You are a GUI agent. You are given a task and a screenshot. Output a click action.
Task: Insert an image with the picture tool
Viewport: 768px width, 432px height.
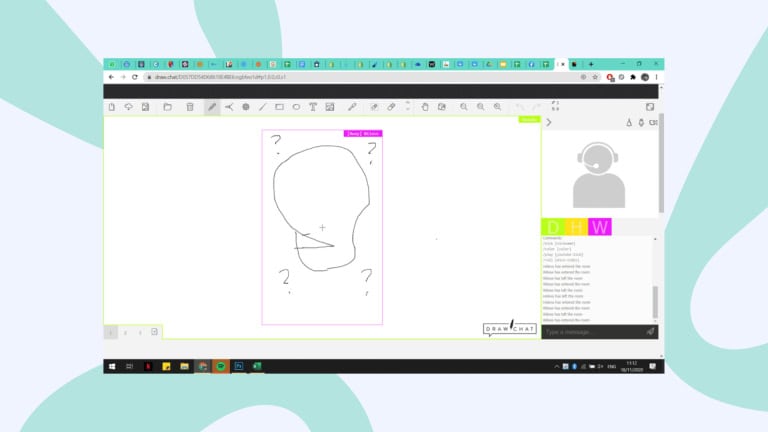click(x=330, y=107)
